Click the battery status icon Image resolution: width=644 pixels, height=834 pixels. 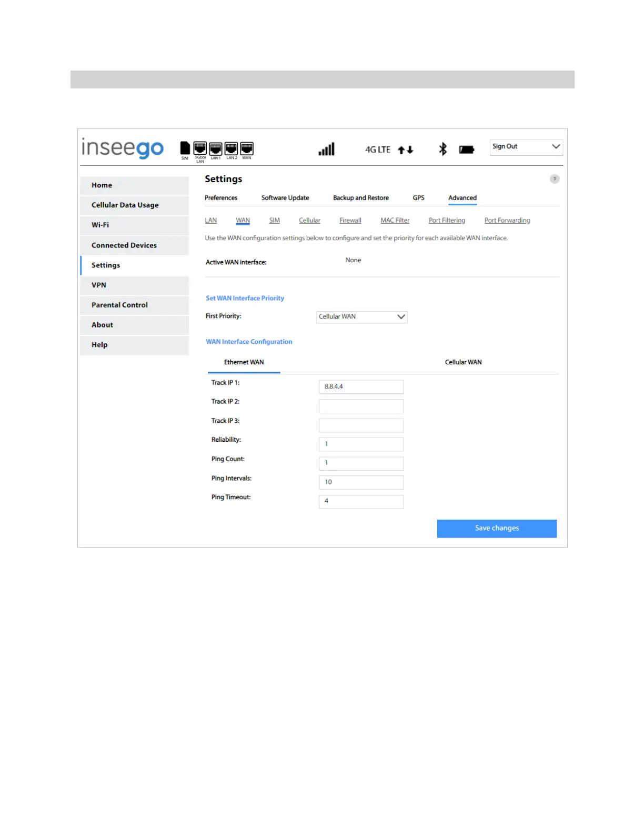[x=466, y=150]
